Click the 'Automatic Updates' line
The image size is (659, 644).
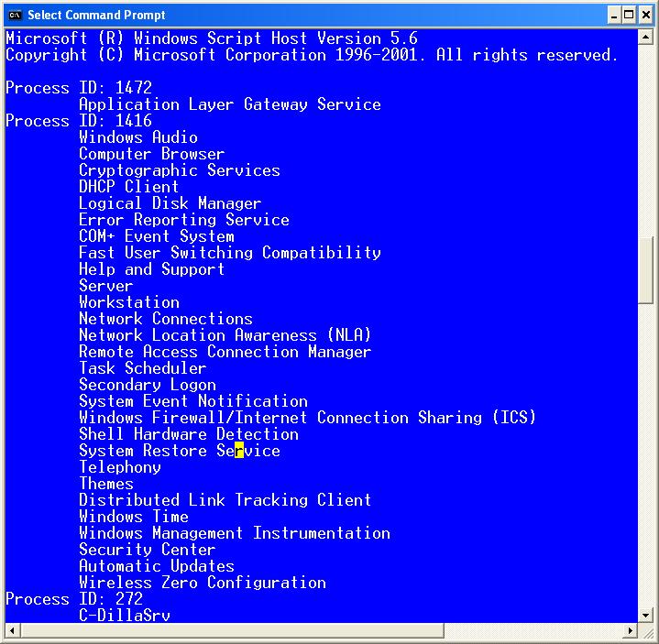(157, 566)
